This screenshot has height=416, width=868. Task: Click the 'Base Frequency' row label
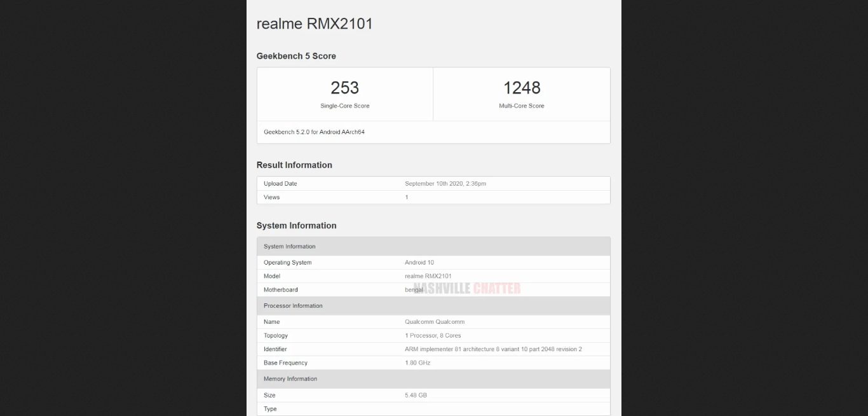click(x=285, y=363)
